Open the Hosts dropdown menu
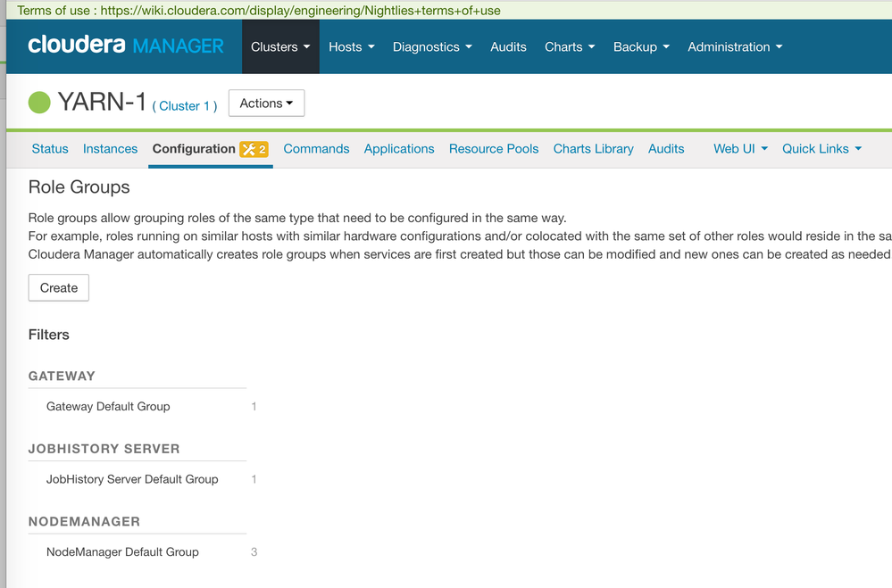Viewport: 892px width, 588px height. 352,46
